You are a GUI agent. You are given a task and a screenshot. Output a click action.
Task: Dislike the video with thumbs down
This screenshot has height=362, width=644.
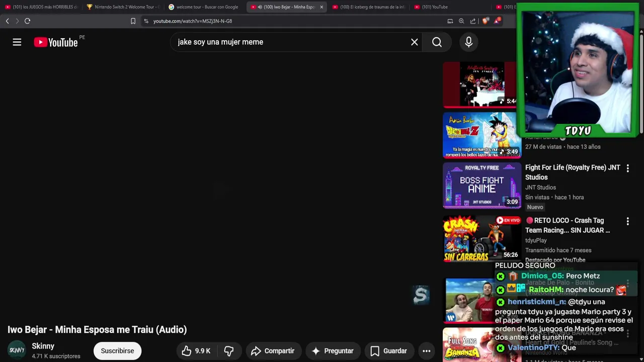point(229,351)
